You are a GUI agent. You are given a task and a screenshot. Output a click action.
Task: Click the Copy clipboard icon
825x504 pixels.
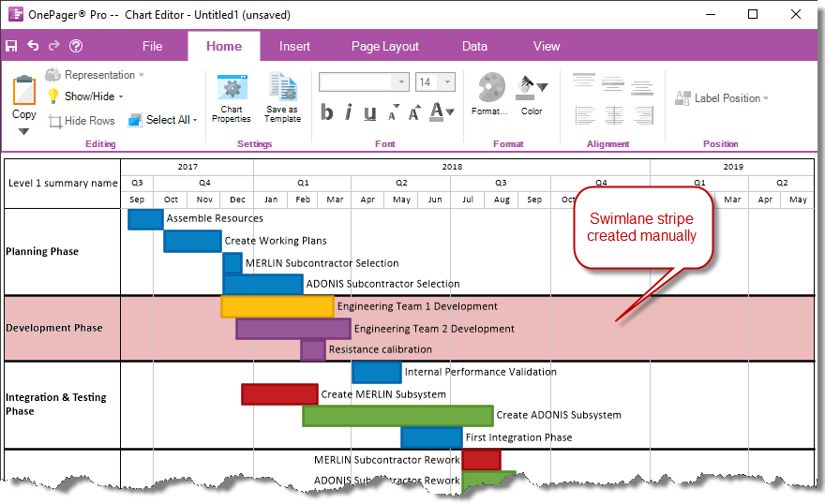tap(24, 90)
